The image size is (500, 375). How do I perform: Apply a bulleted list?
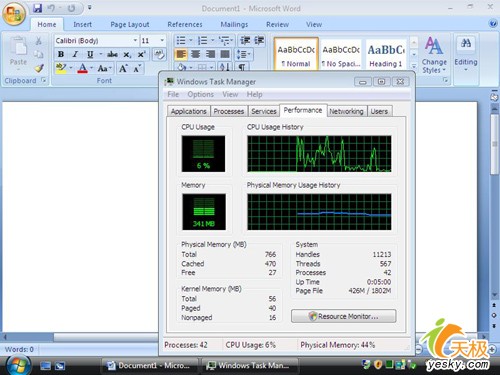[181, 40]
